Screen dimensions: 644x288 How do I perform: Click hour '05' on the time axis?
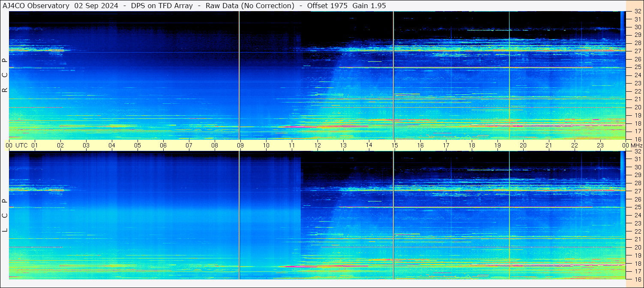pyautogui.click(x=138, y=145)
